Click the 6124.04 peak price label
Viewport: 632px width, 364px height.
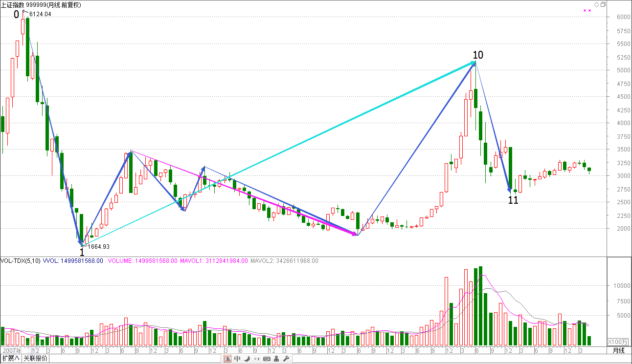[40, 15]
